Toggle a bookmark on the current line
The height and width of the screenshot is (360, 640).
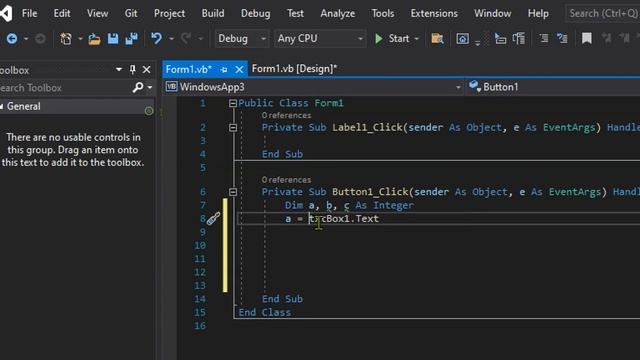tap(587, 39)
